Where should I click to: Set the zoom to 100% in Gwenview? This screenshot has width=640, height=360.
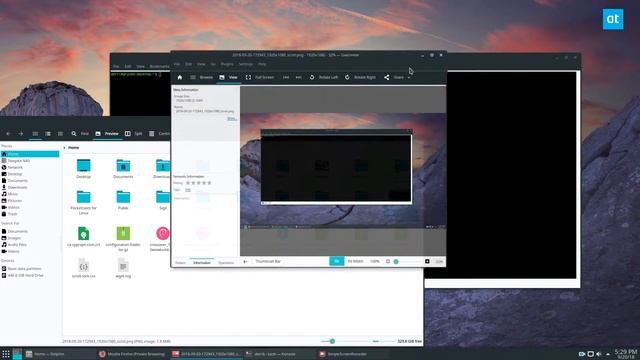coord(375,261)
